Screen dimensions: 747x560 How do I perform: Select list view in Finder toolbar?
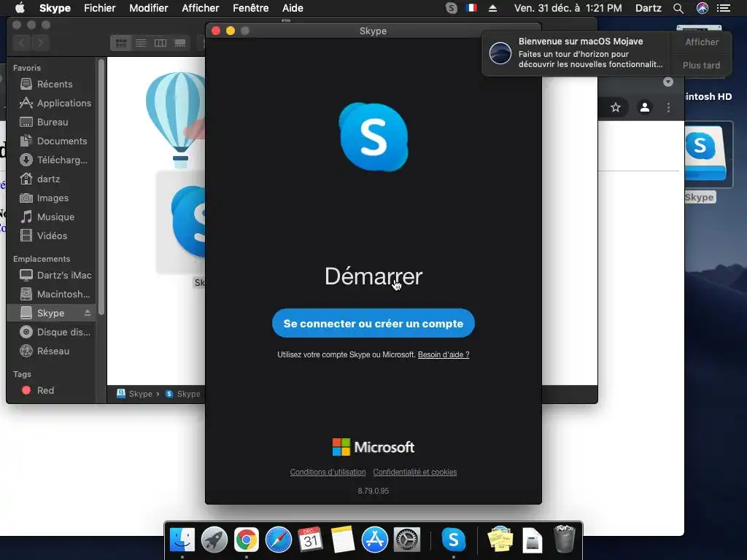point(141,43)
